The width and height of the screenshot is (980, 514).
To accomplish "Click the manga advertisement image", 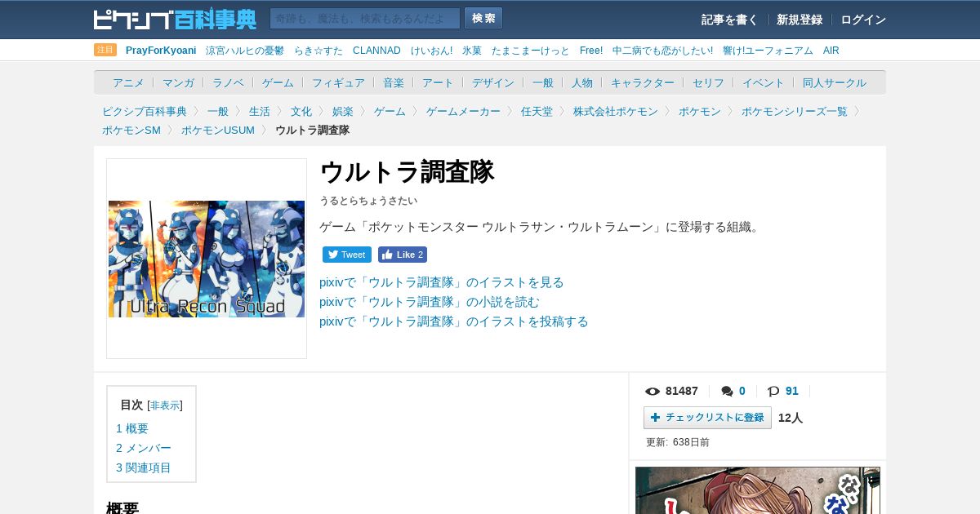I will [758, 490].
